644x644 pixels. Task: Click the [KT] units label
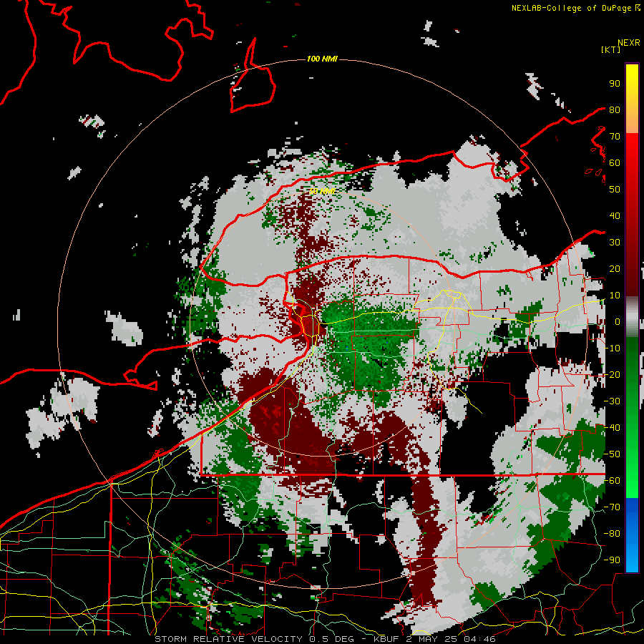pyautogui.click(x=611, y=49)
